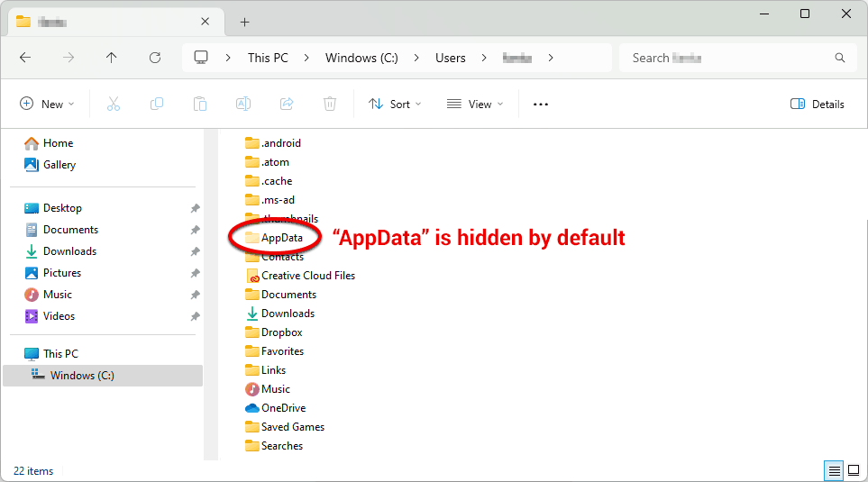Click Users in the address breadcrumb
This screenshot has width=868, height=482.
point(451,58)
